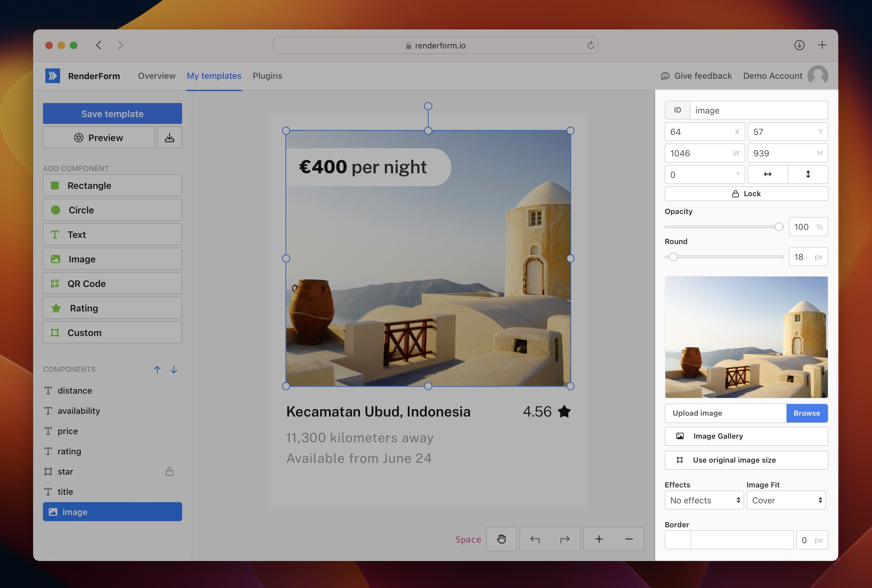Select the distance component
Screen dimensions: 872x588
(113, 390)
